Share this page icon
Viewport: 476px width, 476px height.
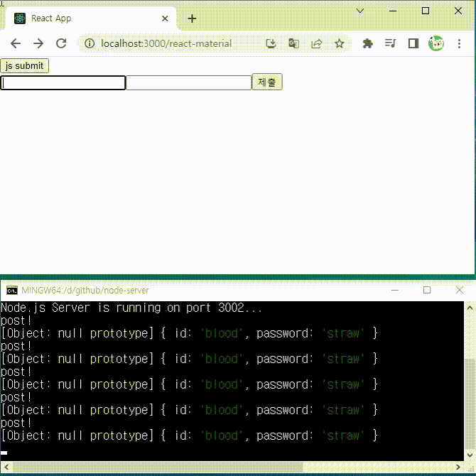(x=317, y=43)
